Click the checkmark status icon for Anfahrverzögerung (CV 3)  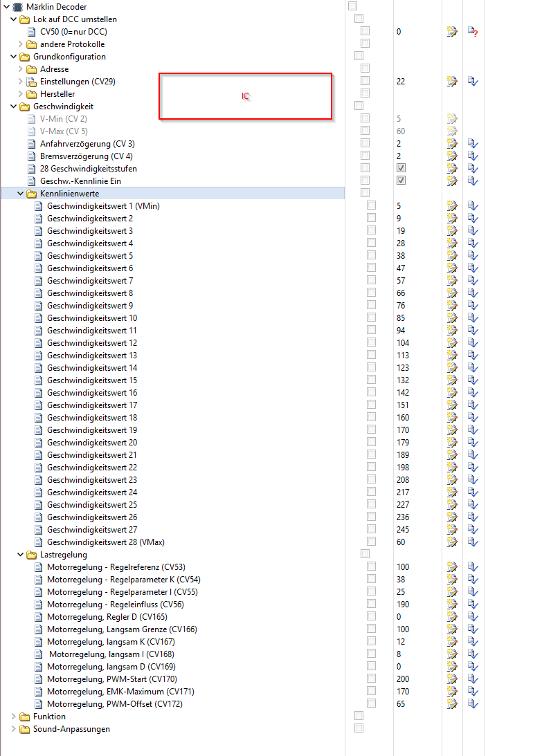(473, 144)
